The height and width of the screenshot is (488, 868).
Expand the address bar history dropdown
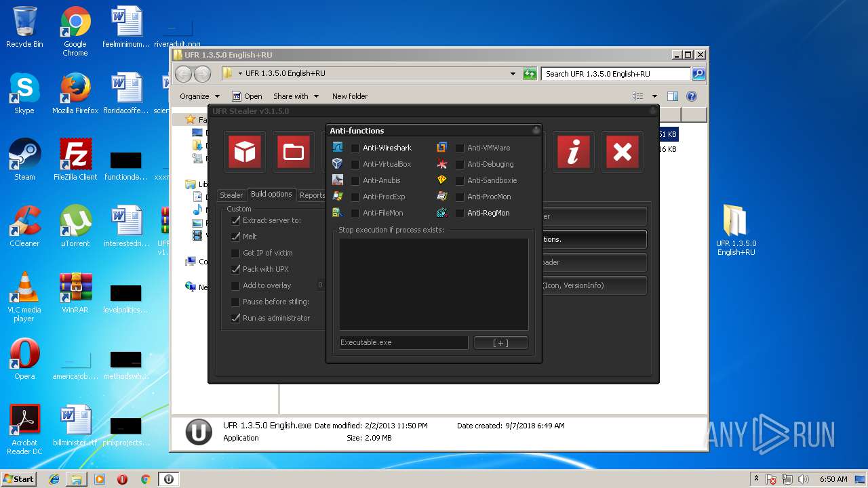click(513, 74)
